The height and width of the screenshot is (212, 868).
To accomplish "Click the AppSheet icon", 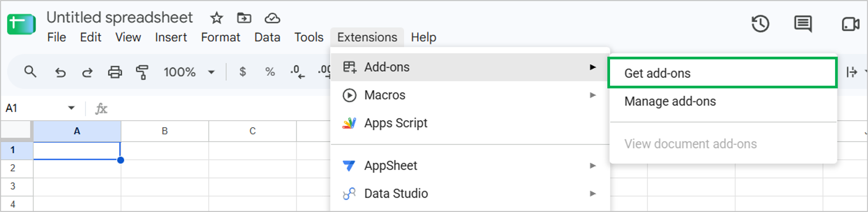I will pyautogui.click(x=349, y=166).
